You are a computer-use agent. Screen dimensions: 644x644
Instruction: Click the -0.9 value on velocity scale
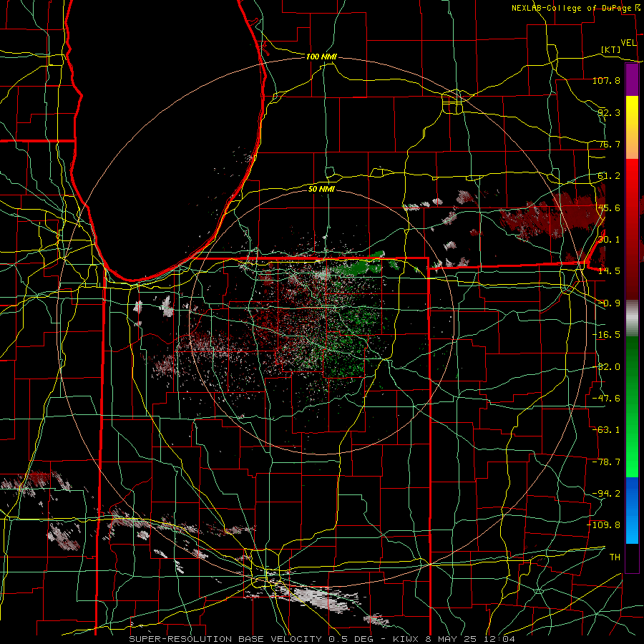609,303
